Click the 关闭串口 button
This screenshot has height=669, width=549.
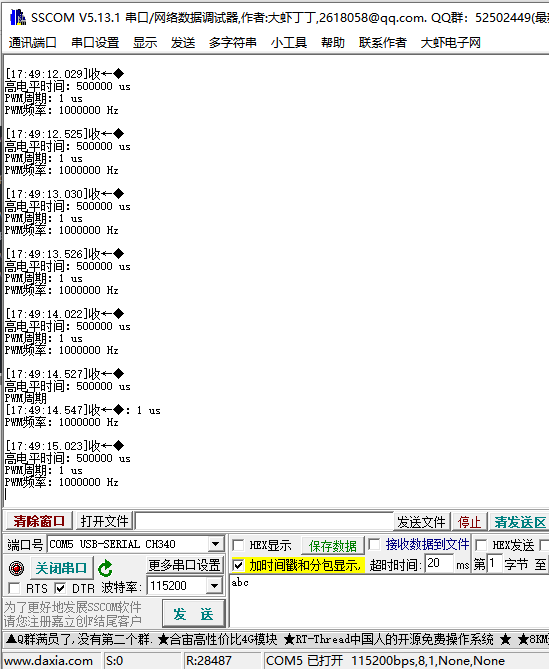click(x=61, y=568)
